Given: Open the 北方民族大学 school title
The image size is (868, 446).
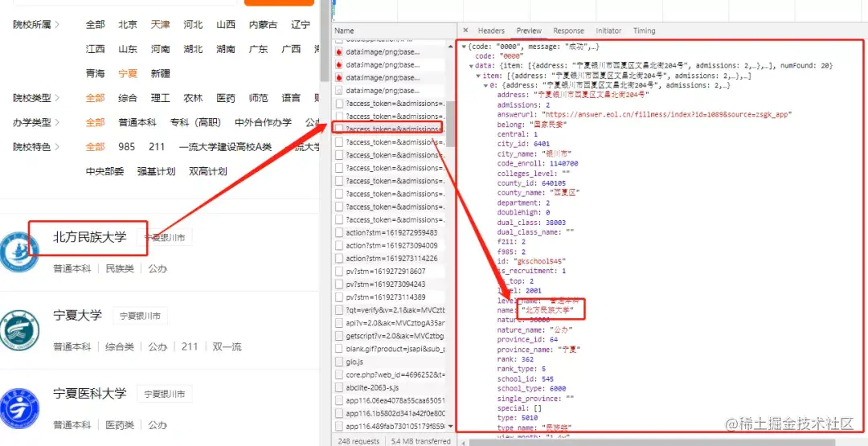Looking at the screenshot, I should coord(90,237).
